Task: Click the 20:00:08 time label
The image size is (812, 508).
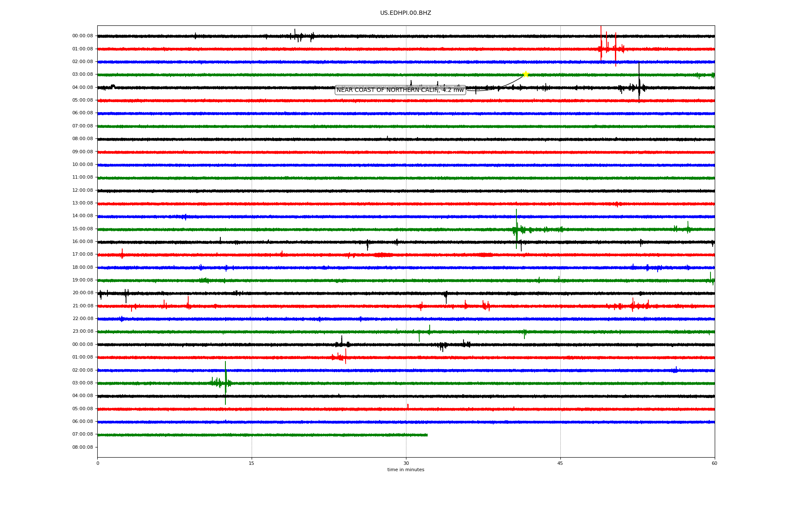Action: [x=82, y=293]
